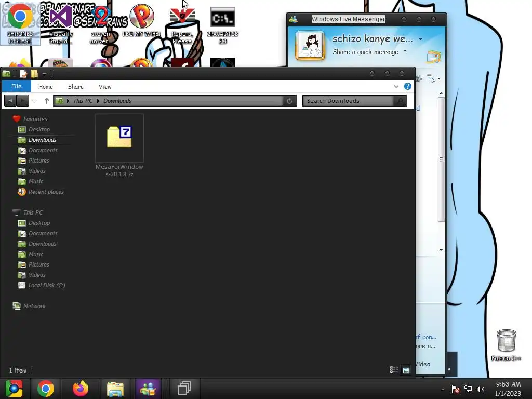The height and width of the screenshot is (399, 532).
Task: Click the Start button on taskbar
Action: tap(14, 389)
